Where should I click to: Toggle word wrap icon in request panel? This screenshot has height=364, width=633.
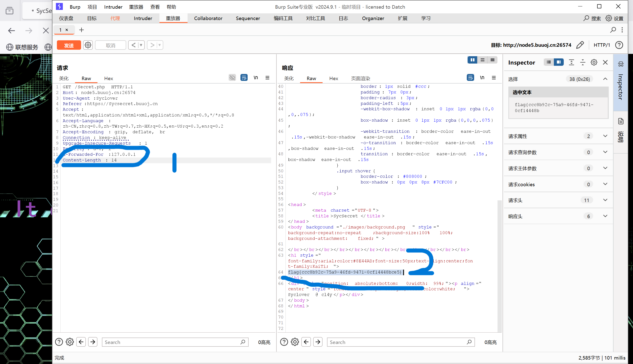(244, 78)
